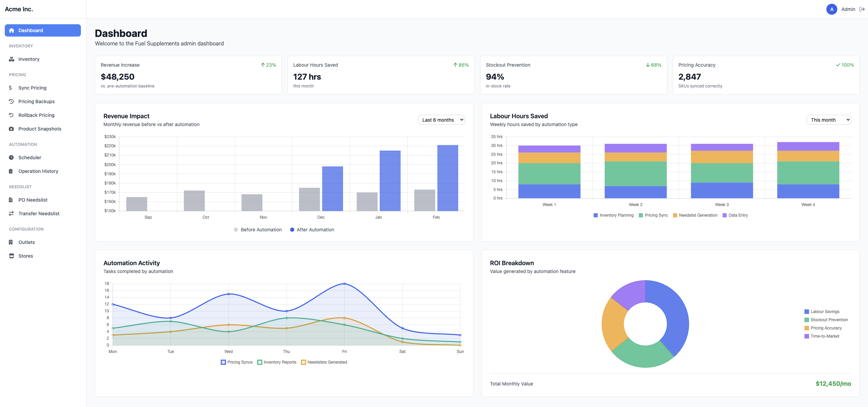
Task: Open Product Snapshots camera icon
Action: tap(11, 128)
